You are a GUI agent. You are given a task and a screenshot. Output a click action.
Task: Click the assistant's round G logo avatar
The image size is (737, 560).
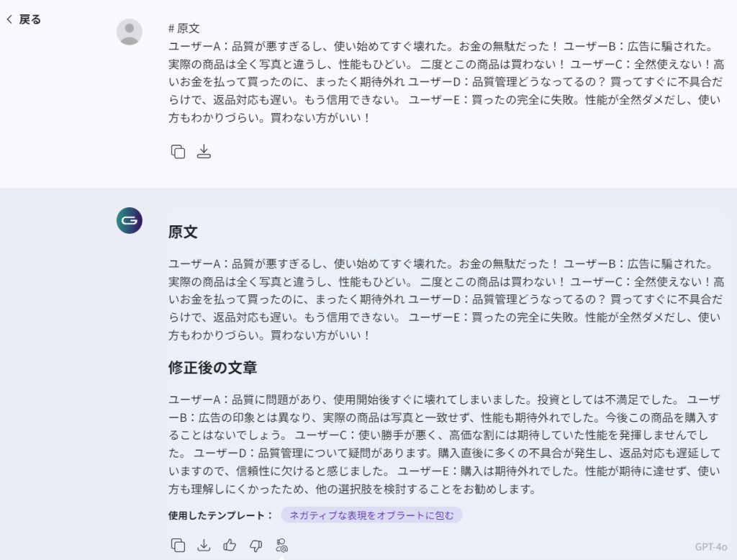tap(130, 220)
